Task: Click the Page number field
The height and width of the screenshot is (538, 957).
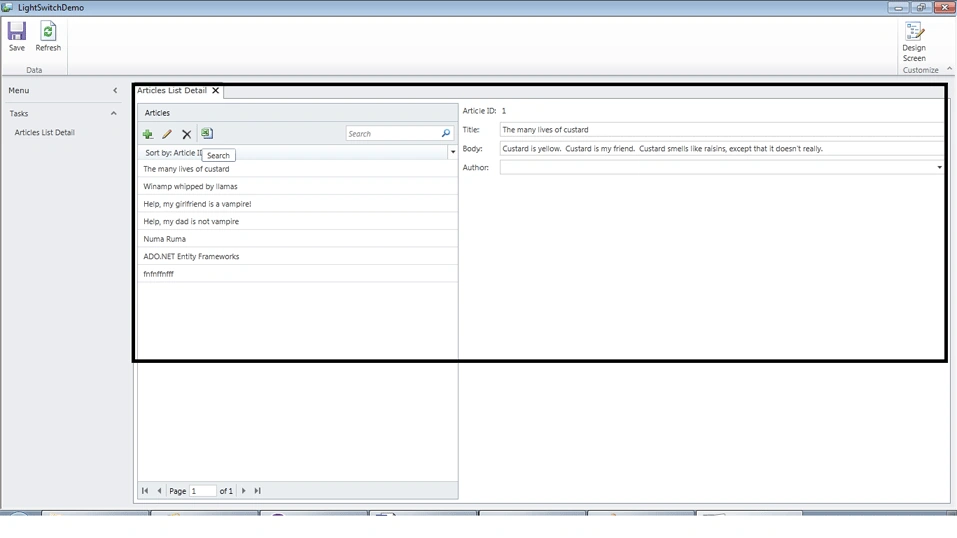Action: click(x=203, y=491)
